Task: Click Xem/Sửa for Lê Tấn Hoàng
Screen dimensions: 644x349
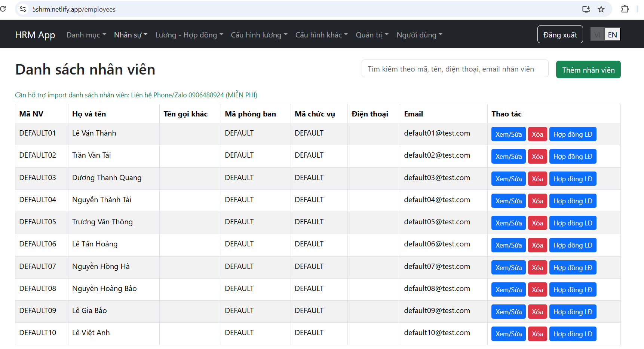Action: [x=508, y=245]
